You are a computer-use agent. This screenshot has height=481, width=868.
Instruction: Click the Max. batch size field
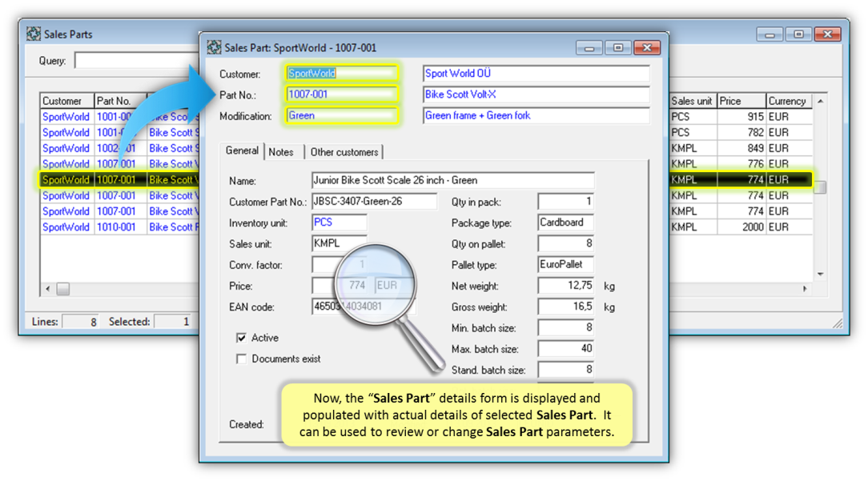566,349
